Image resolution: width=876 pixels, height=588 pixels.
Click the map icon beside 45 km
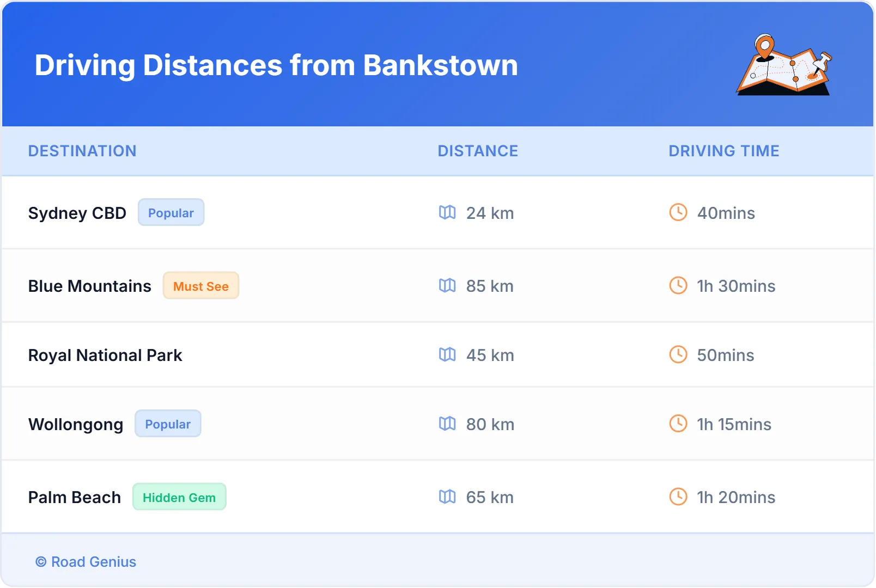(447, 354)
